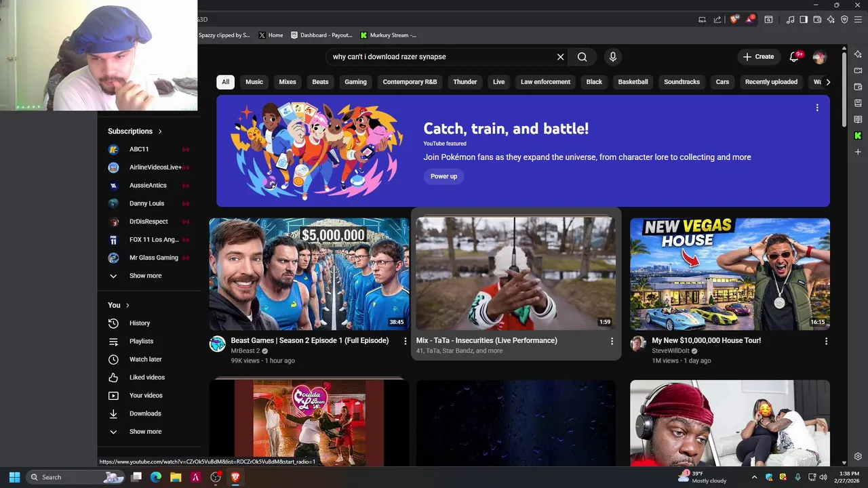Screen dimensions: 868x488
Task: Open the volume control in system tray
Action: click(823, 477)
